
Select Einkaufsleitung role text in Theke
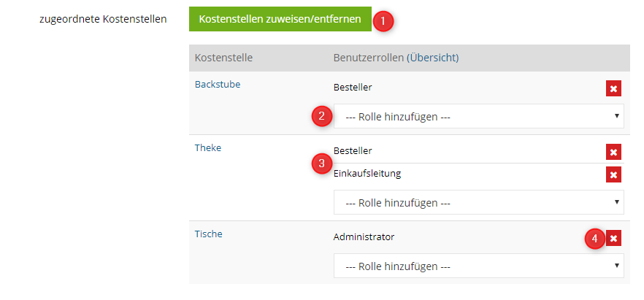click(x=367, y=174)
